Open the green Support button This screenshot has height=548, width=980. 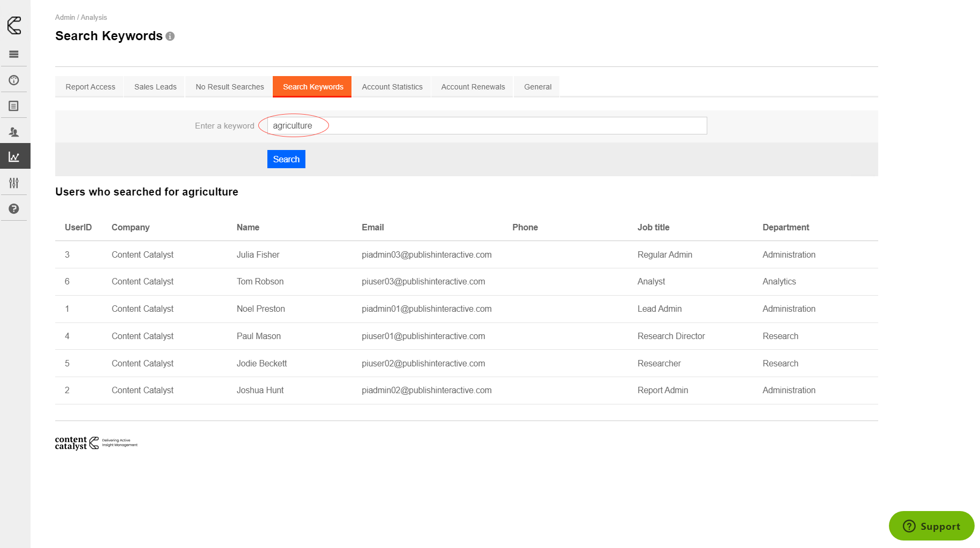tap(931, 526)
